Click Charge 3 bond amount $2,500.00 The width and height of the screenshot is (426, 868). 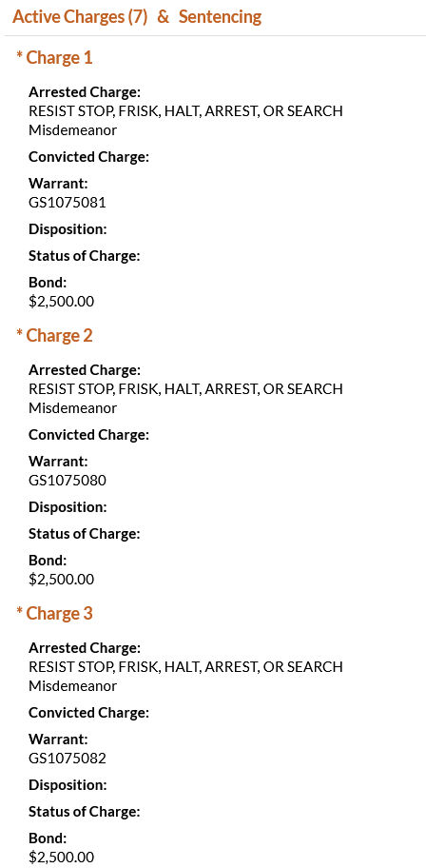pyautogui.click(x=62, y=858)
